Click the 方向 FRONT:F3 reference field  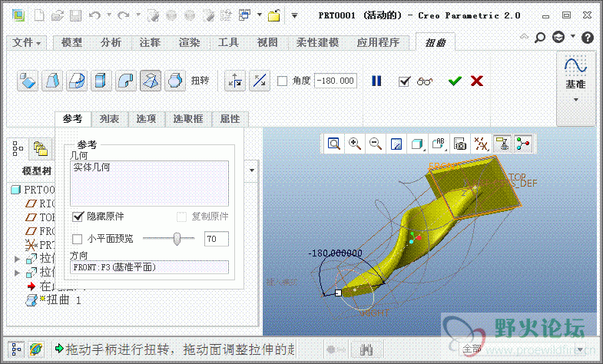coord(149,267)
